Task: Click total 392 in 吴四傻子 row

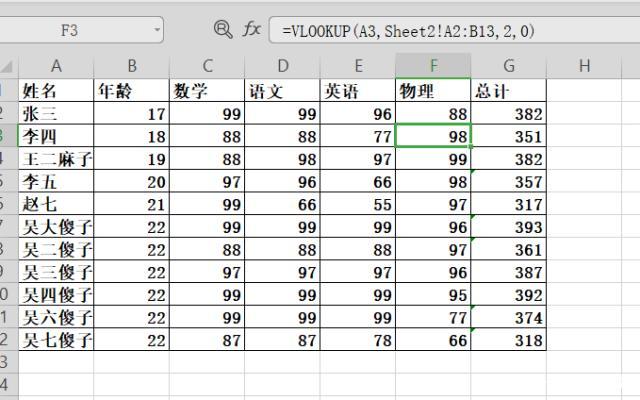Action: point(509,294)
